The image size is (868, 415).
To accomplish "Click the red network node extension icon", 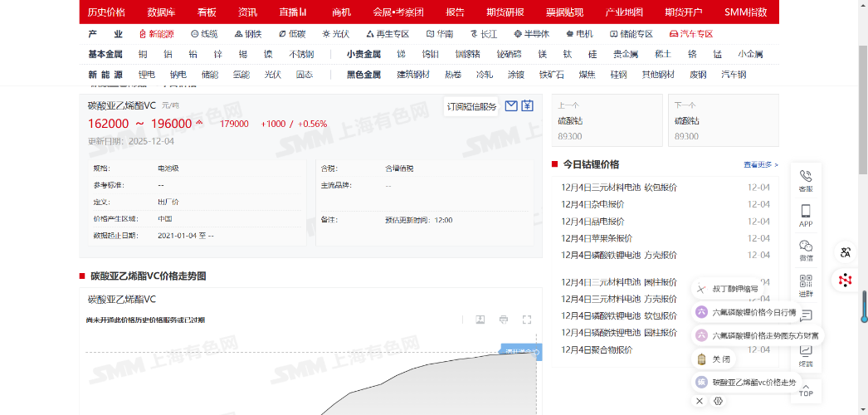I will tap(846, 280).
